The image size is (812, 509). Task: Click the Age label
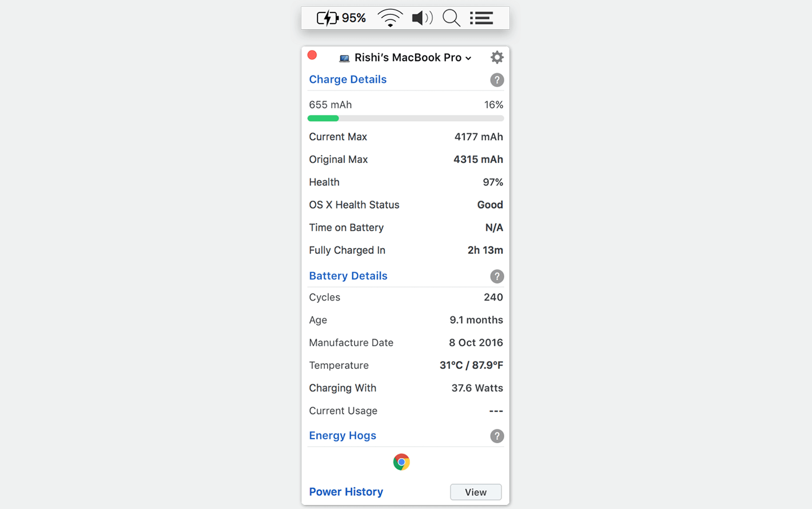point(318,320)
